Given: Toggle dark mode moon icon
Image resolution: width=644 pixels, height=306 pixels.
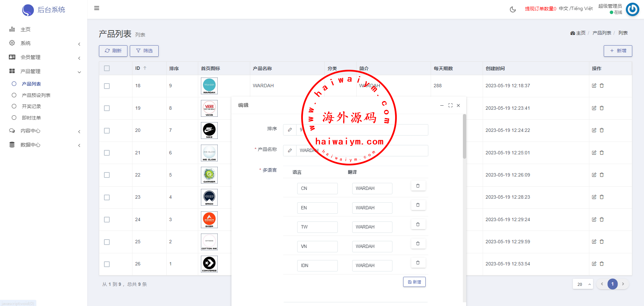Looking at the screenshot, I should (x=513, y=9).
